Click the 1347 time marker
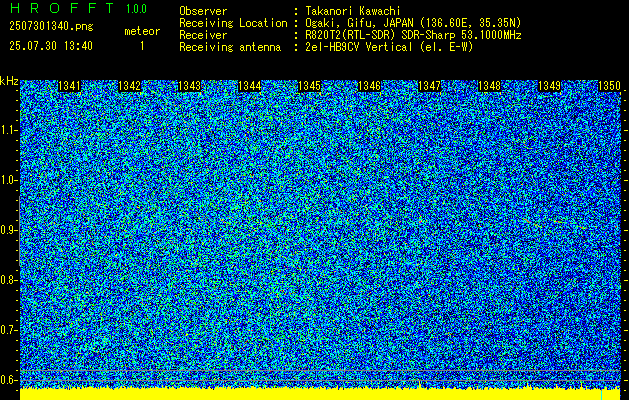Viewport: 629px width, 400px height. pos(430,86)
